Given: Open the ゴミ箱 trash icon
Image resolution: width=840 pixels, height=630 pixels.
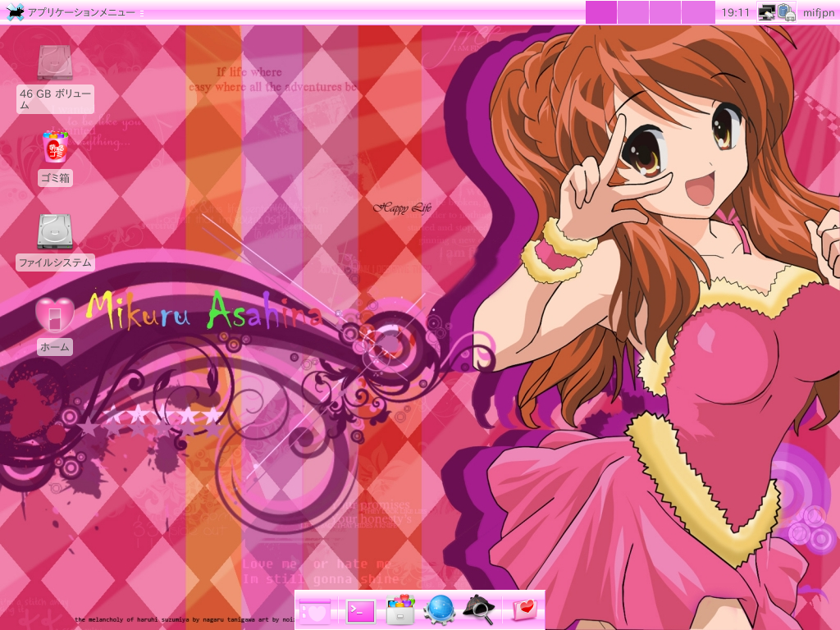Looking at the screenshot, I should coord(55,146).
